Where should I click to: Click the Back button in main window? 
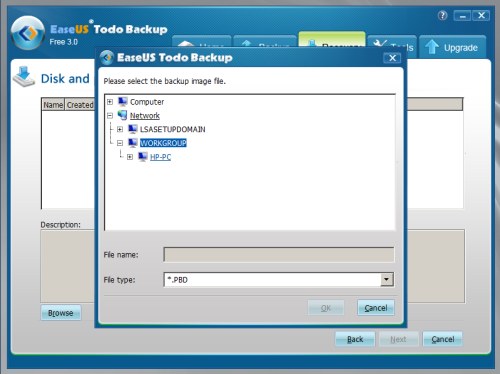point(355,339)
